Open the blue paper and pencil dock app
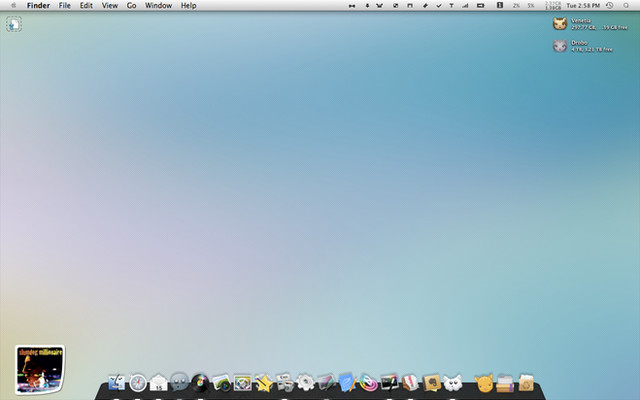This screenshot has width=640, height=400. point(347,383)
